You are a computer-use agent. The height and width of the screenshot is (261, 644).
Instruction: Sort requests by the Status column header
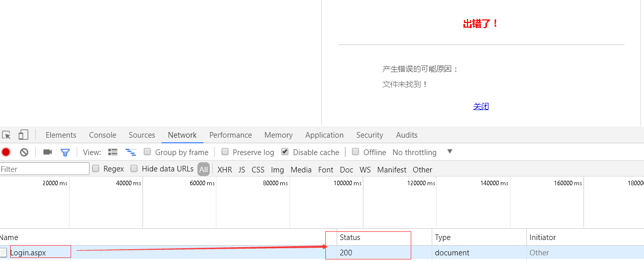click(x=350, y=237)
